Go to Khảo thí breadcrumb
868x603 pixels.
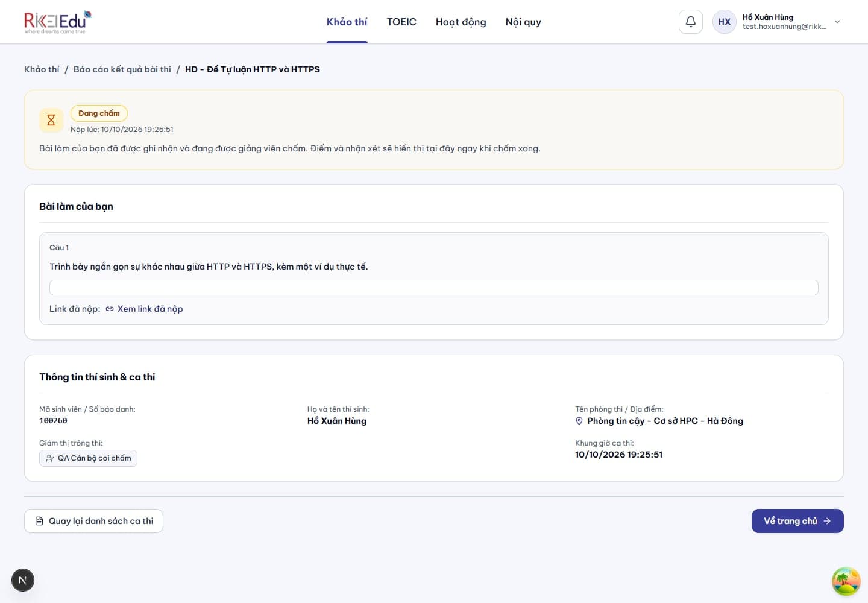point(42,69)
